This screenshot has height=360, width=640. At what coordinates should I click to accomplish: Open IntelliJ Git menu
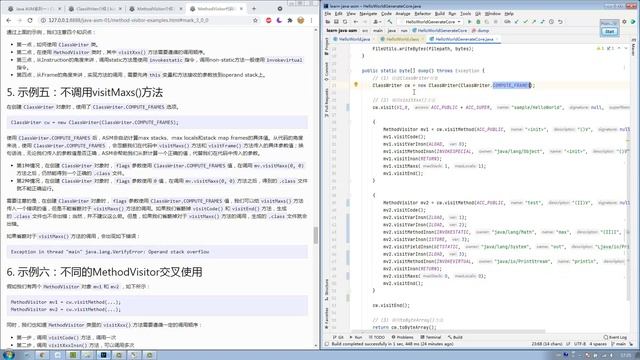[x=478, y=13]
